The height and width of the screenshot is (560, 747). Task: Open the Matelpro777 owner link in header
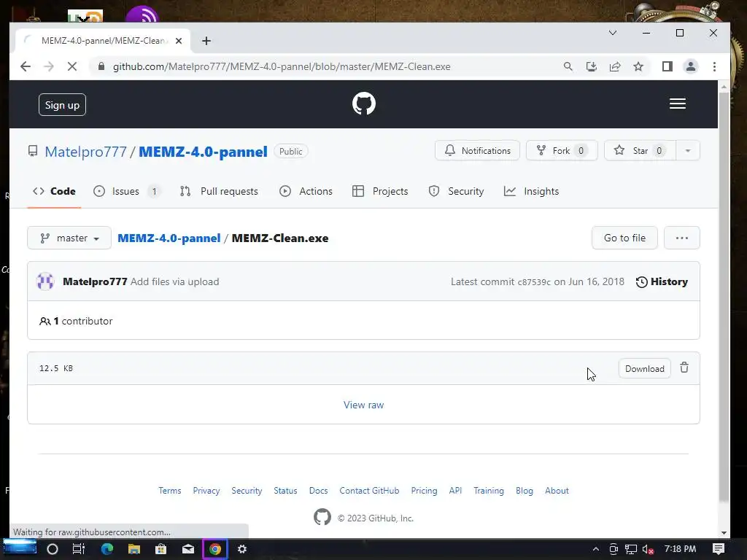click(86, 152)
